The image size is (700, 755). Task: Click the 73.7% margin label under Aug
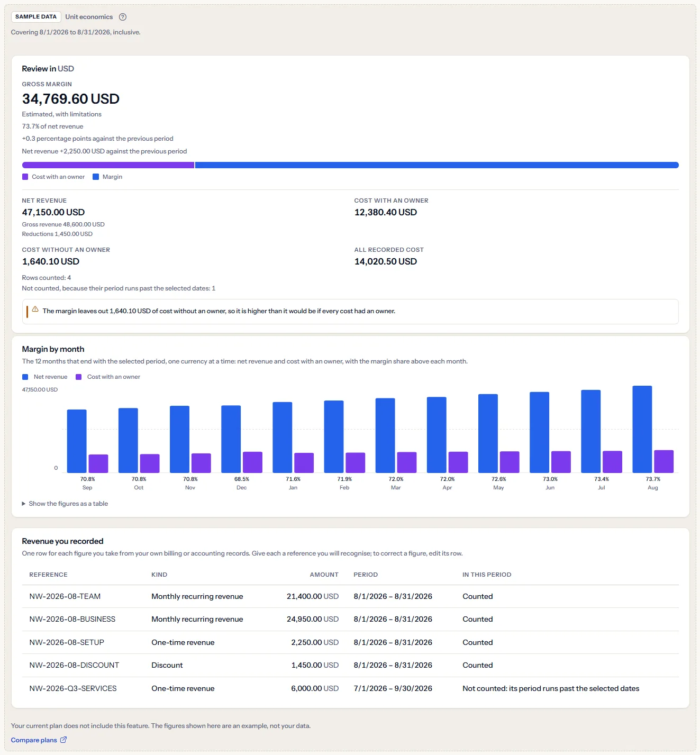653,479
